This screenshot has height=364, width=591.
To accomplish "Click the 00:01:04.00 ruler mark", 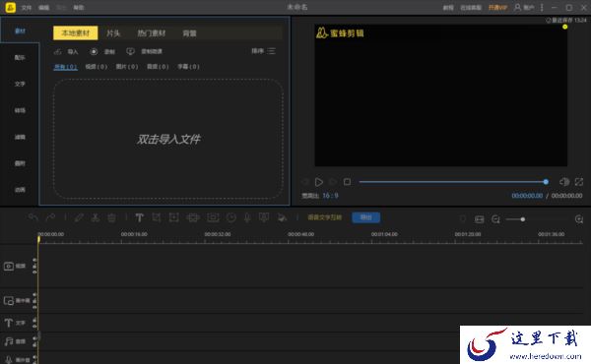I will coord(384,234).
